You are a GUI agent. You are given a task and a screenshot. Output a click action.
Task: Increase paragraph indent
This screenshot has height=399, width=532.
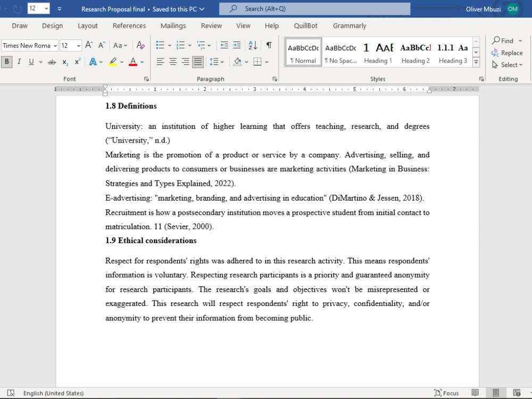(237, 45)
